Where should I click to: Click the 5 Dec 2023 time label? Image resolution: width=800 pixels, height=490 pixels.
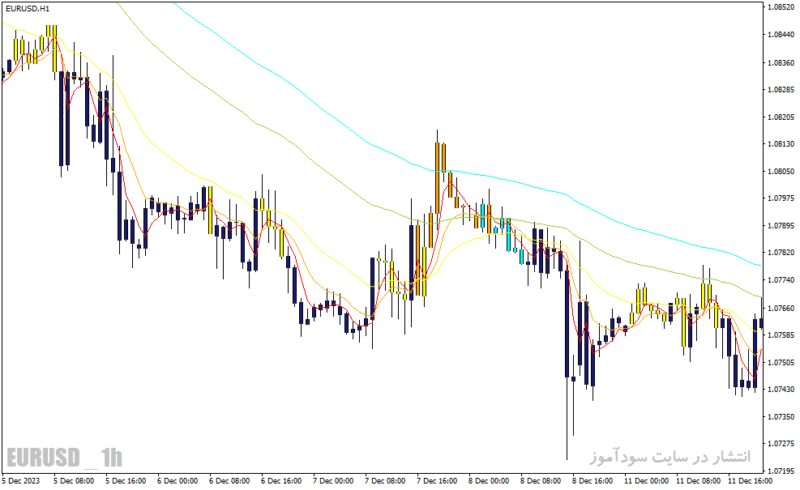click(21, 481)
